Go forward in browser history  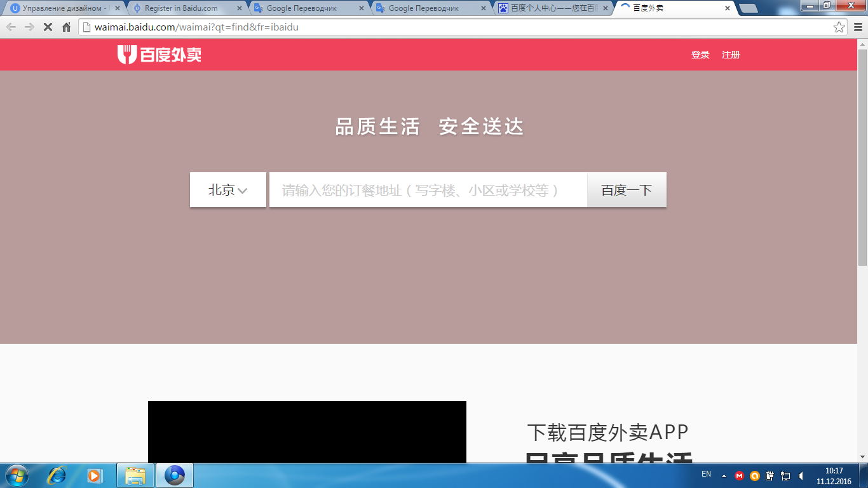[x=29, y=27]
